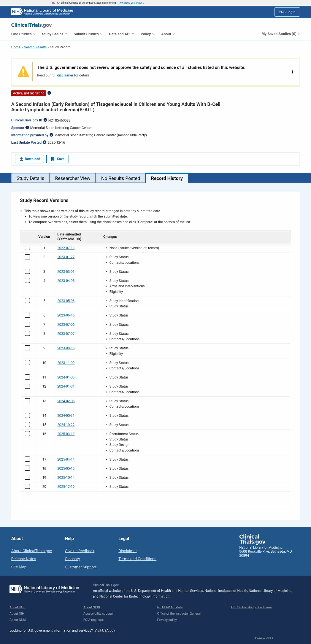
Task: Tick the checkbox for version 4
Action: [x=27, y=280]
